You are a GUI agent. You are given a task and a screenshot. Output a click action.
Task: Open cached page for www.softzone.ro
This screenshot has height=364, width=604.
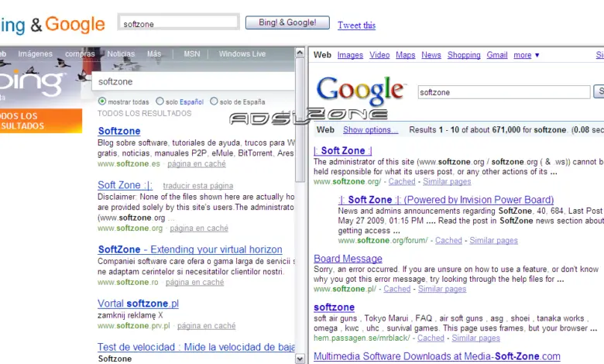click(194, 282)
